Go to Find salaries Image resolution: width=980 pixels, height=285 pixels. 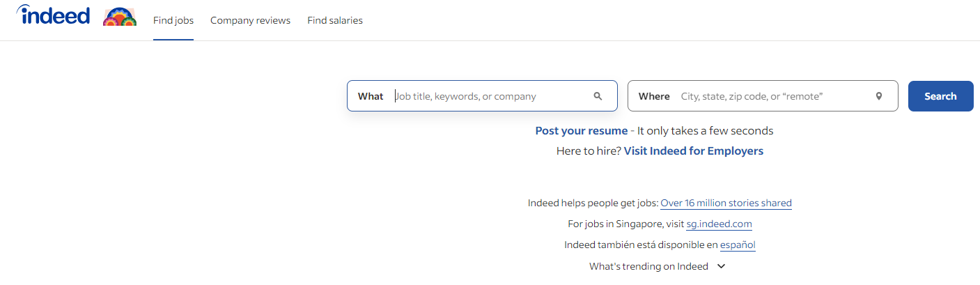point(335,20)
